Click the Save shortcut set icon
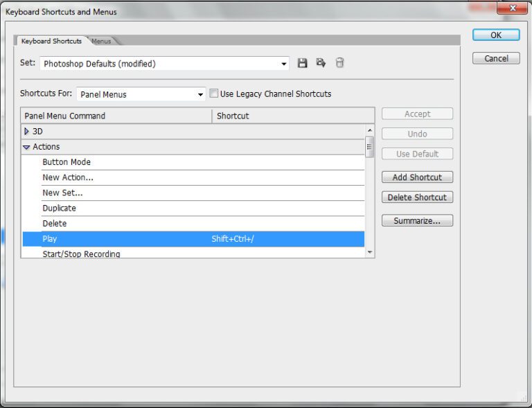This screenshot has height=408, width=532. click(303, 63)
